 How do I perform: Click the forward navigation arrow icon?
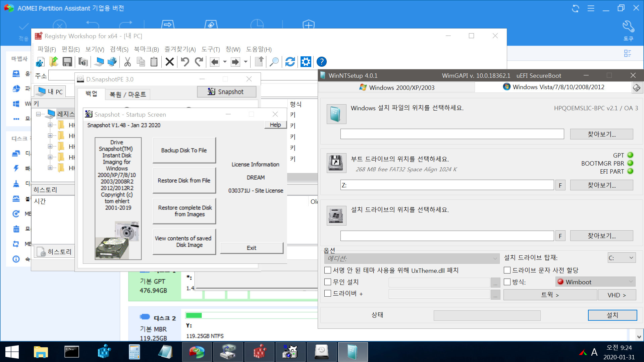[x=235, y=62]
